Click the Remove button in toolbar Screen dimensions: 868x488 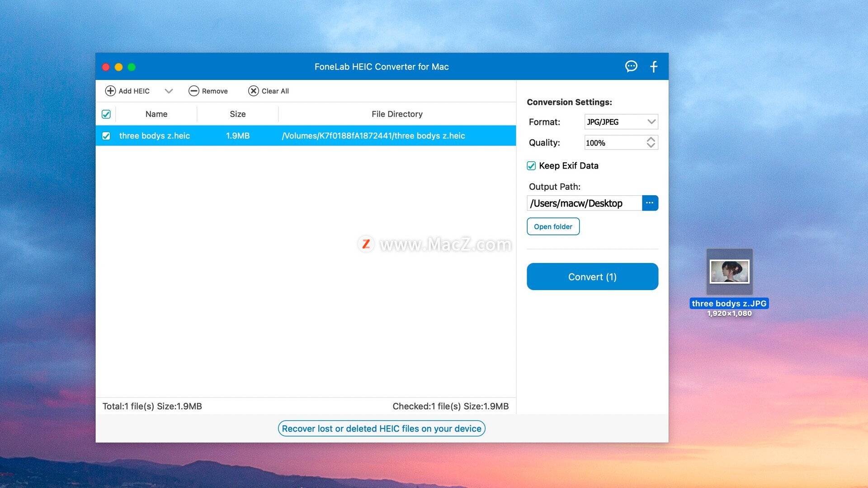click(208, 91)
